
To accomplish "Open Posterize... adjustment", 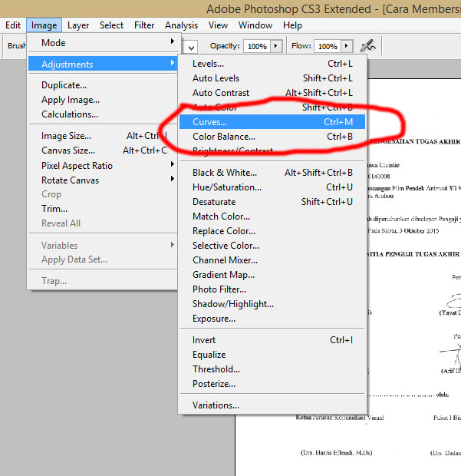I will 272,383.
